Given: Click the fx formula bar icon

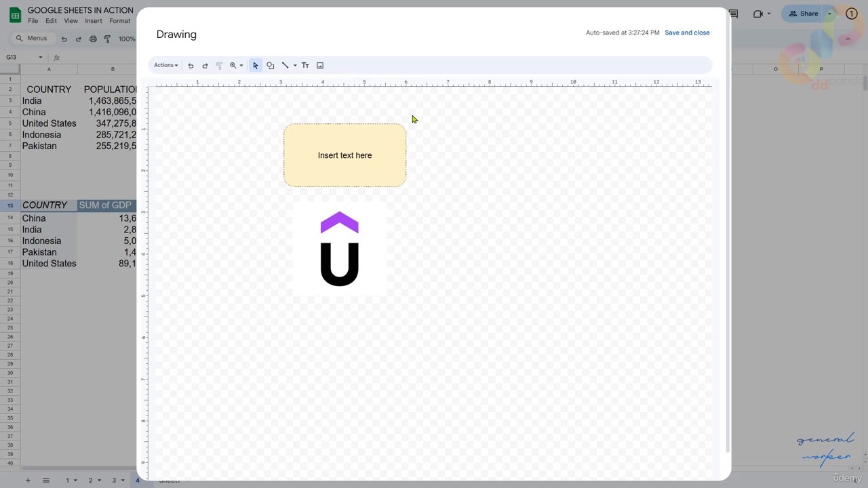Looking at the screenshot, I should [57, 58].
